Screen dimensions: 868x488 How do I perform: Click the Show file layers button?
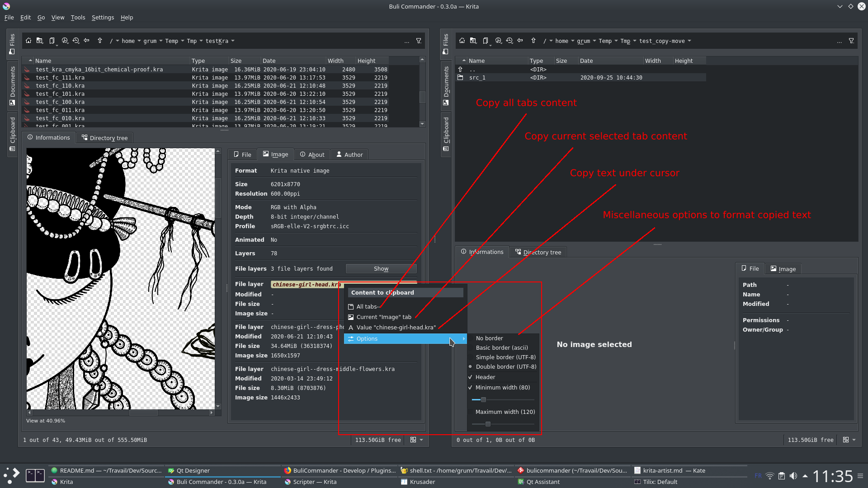click(381, 268)
